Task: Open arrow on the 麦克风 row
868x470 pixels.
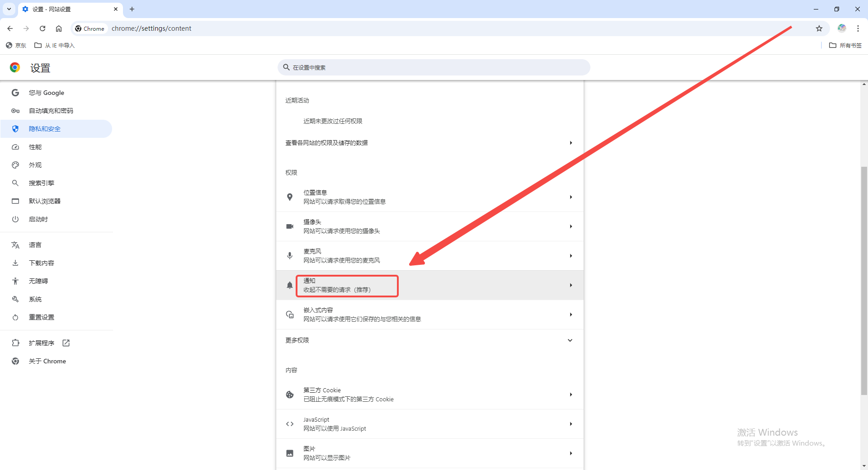Action: point(571,256)
